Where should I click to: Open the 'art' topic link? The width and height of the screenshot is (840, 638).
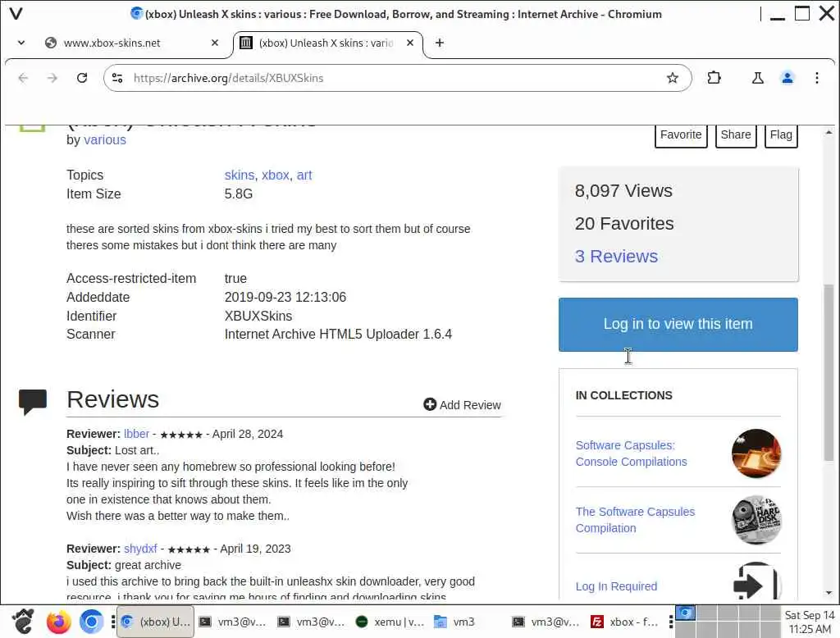[x=304, y=175]
